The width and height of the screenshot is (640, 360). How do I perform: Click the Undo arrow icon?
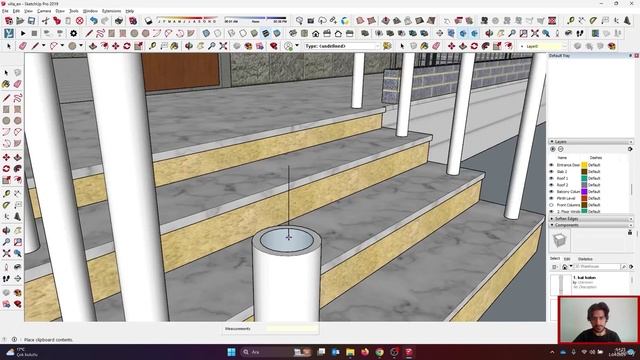pyautogui.click(x=94, y=21)
